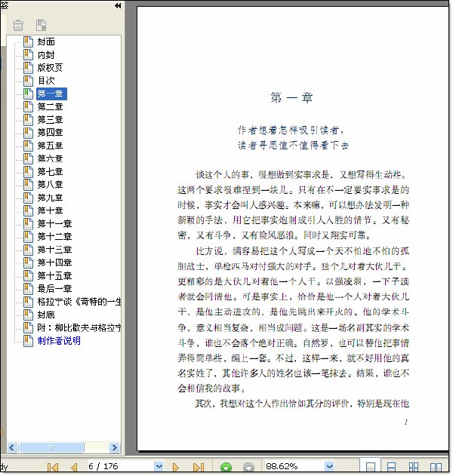Jump to 第三章 bookmark
This screenshot has height=476, width=453.
pos(50,120)
